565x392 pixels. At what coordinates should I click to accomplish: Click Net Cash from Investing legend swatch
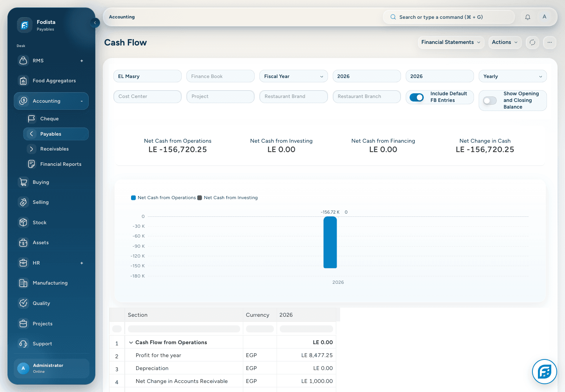click(x=200, y=198)
